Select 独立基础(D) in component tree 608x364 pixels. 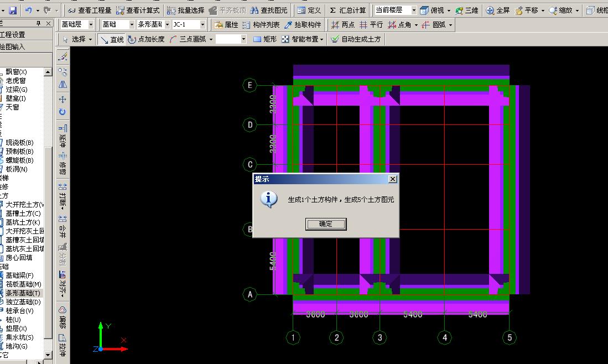(x=23, y=301)
